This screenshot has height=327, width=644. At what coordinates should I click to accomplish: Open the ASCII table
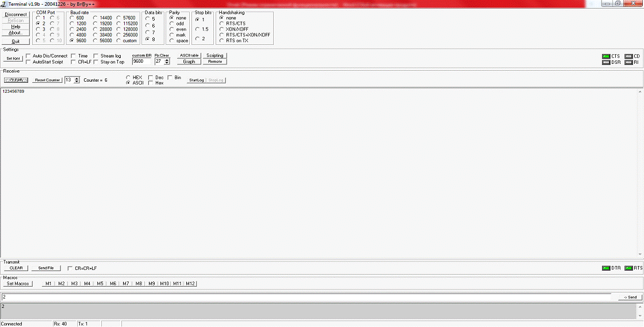coord(189,55)
